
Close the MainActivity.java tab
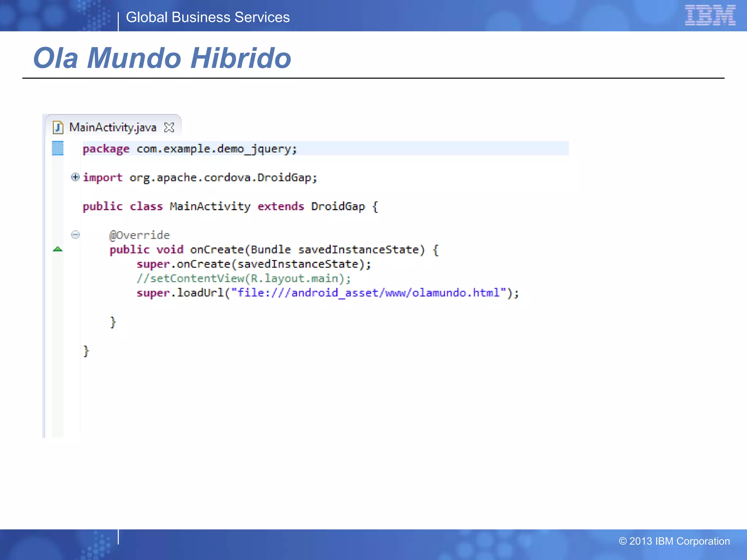coord(169,127)
